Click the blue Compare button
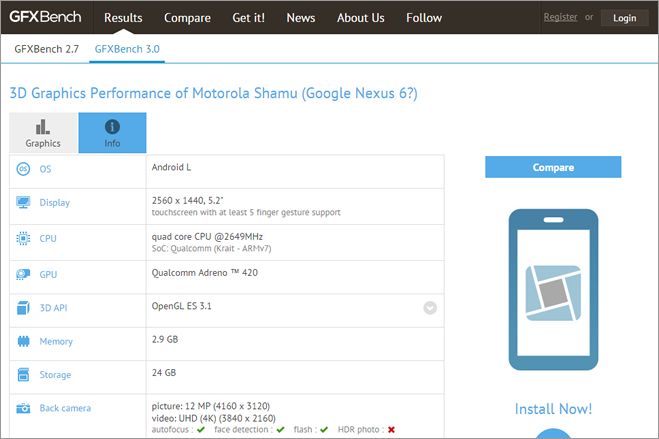Screen dimensions: 659x439 click(x=553, y=167)
